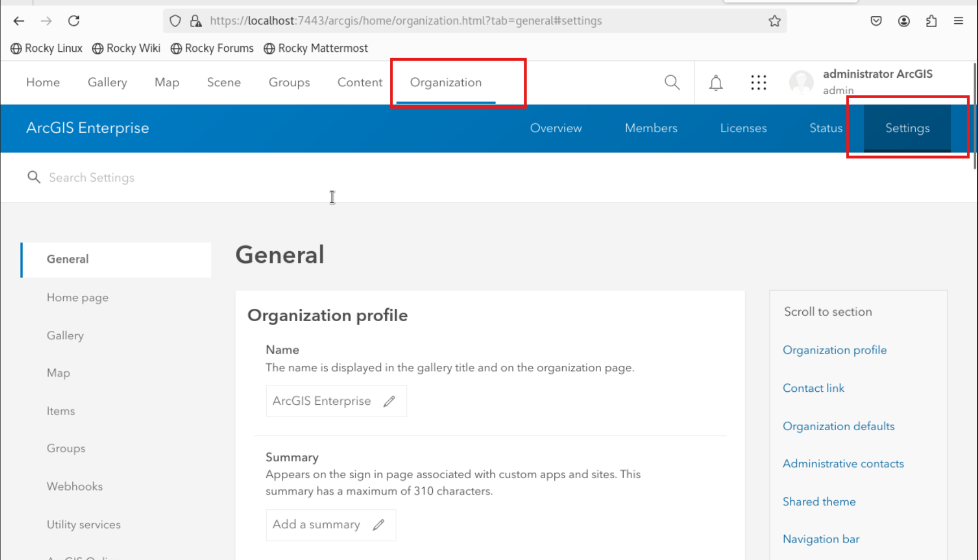The width and height of the screenshot is (978, 560).
Task: Jump to Shared theme section
Action: click(x=819, y=502)
